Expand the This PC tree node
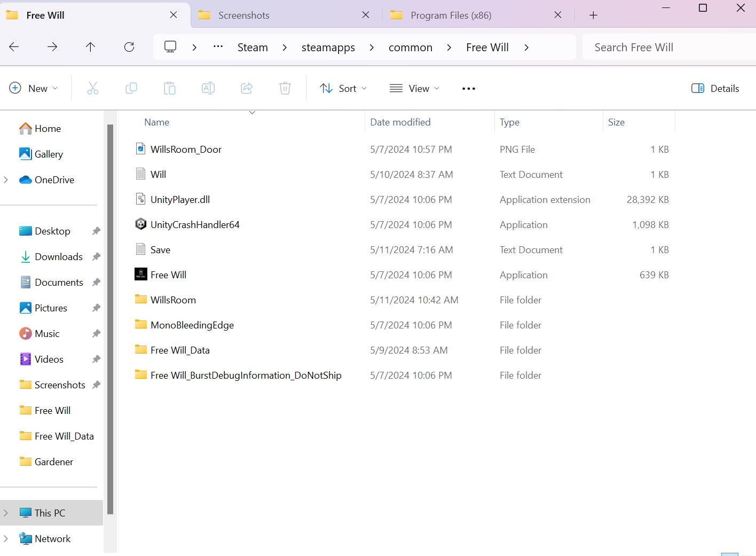 coord(6,513)
